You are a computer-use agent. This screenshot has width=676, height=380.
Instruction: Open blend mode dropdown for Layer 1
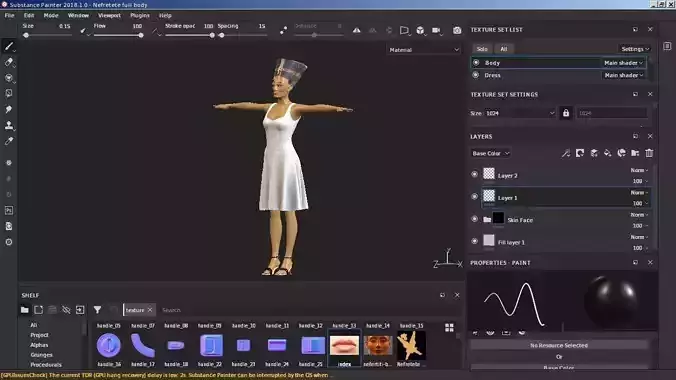click(x=639, y=192)
